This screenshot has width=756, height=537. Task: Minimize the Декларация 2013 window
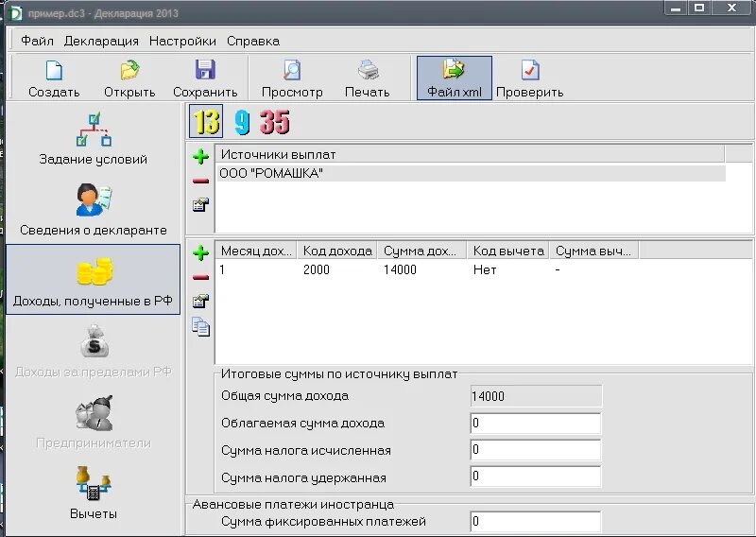676,9
